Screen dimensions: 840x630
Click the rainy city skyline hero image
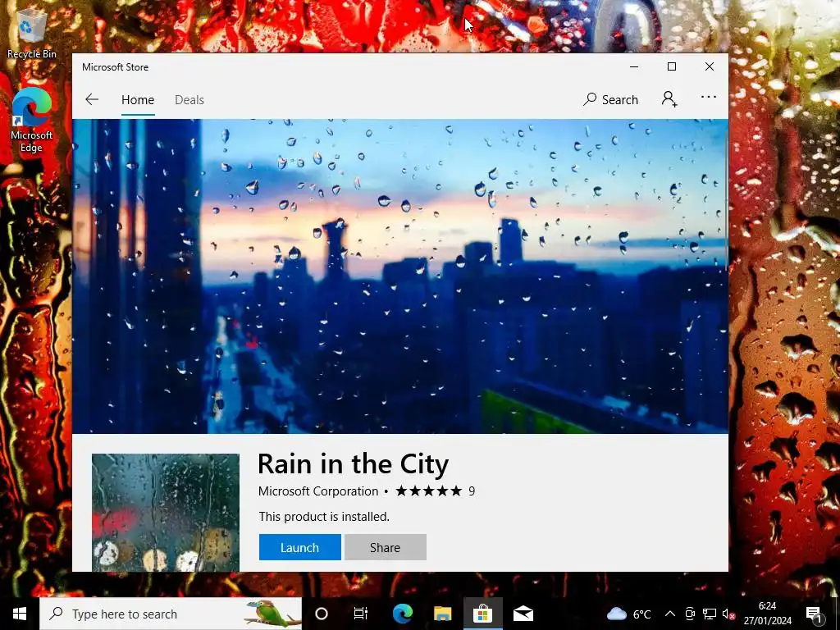(399, 276)
